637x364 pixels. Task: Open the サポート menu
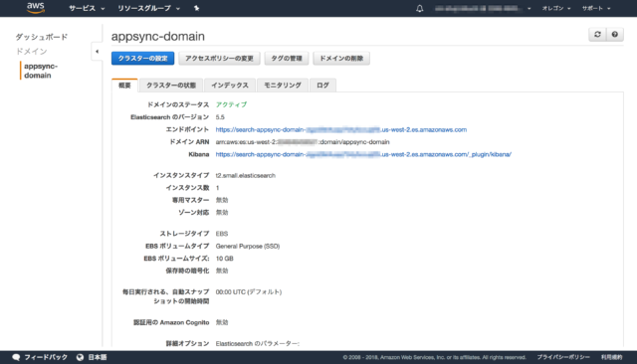coord(596,8)
